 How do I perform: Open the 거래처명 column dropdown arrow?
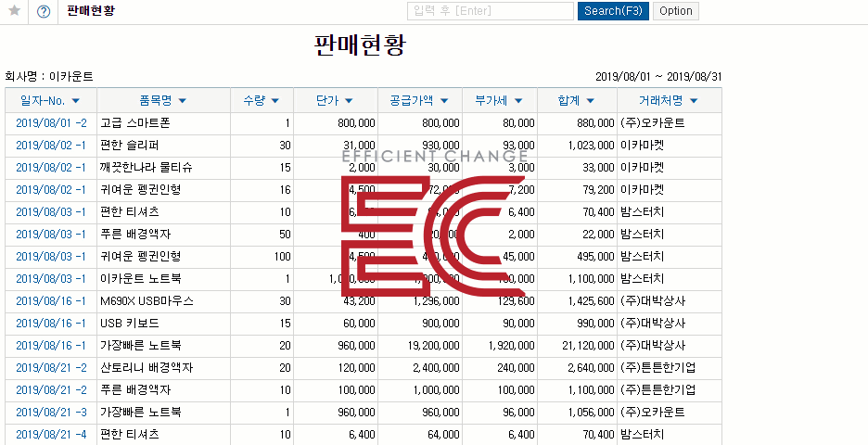click(694, 101)
